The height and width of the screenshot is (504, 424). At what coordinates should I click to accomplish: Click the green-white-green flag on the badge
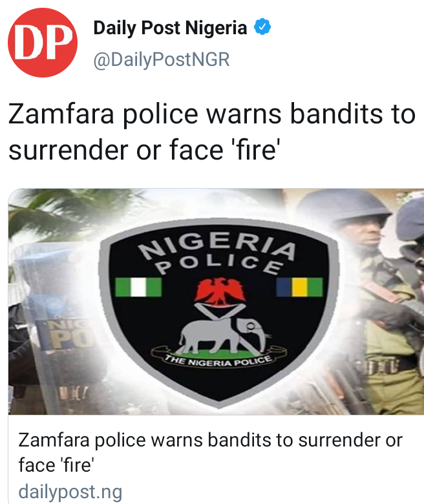[x=138, y=287]
